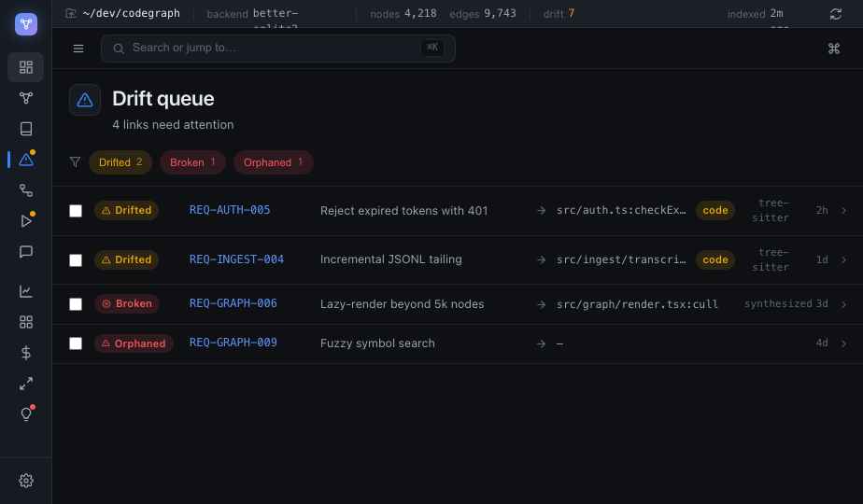Expand the REQ-AUTH-005 row chevron
This screenshot has width=863, height=504.
point(843,211)
